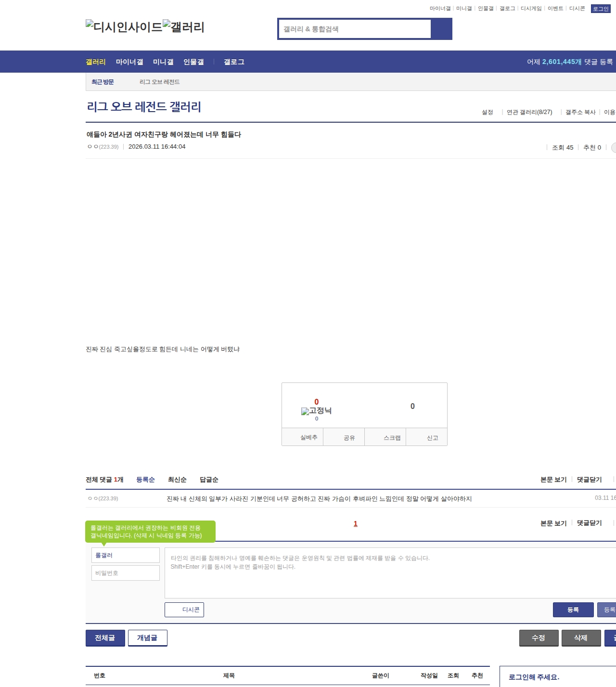Open the 설정 gallery option

pyautogui.click(x=488, y=112)
